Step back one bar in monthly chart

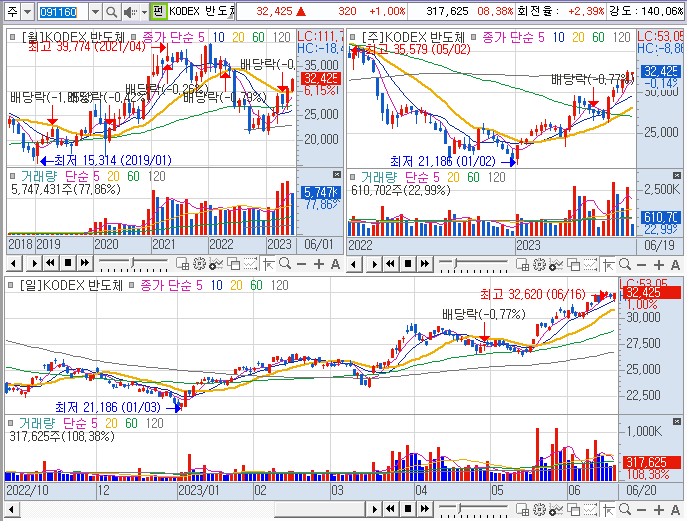(14, 264)
